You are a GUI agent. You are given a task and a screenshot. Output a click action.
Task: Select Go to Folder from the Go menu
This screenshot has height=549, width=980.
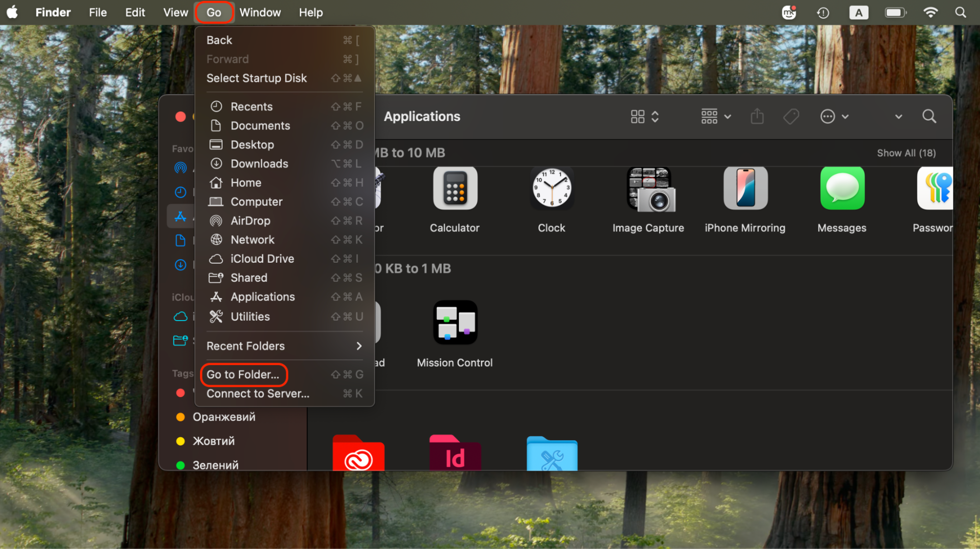[x=243, y=374]
